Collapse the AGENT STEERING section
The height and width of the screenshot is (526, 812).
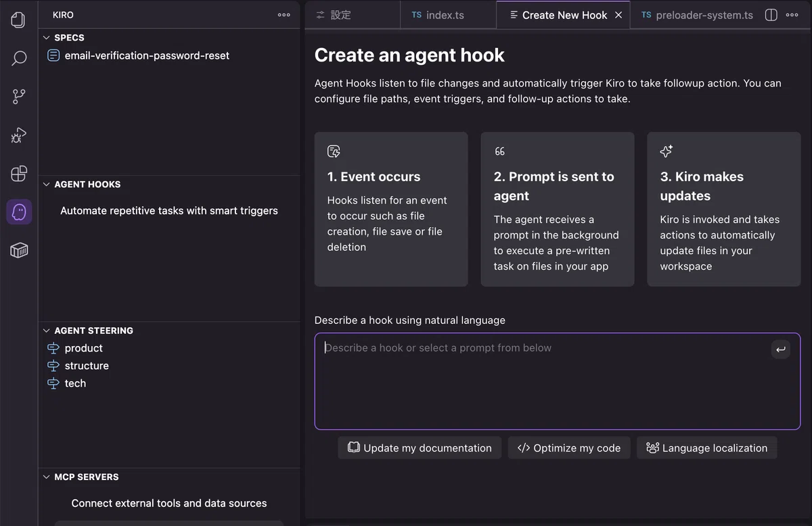click(x=47, y=331)
